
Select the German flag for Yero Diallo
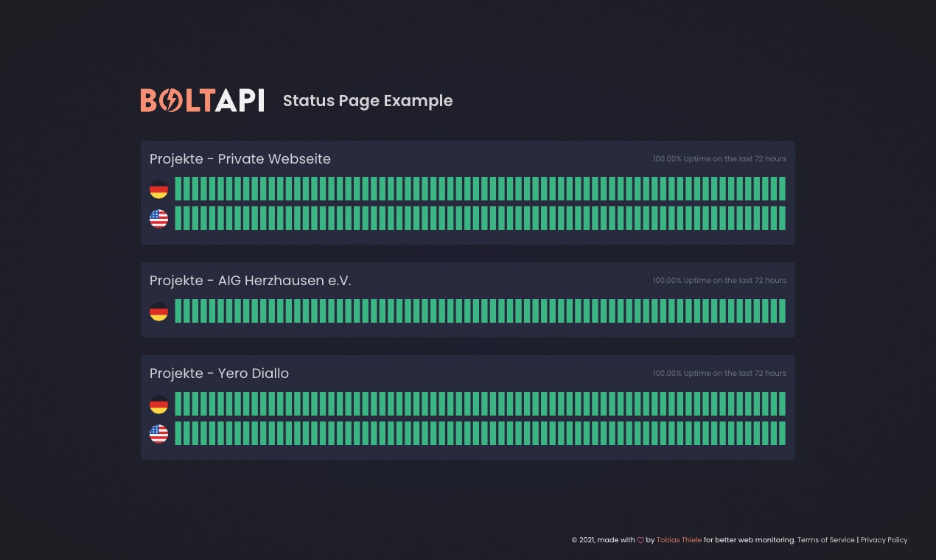click(x=158, y=404)
